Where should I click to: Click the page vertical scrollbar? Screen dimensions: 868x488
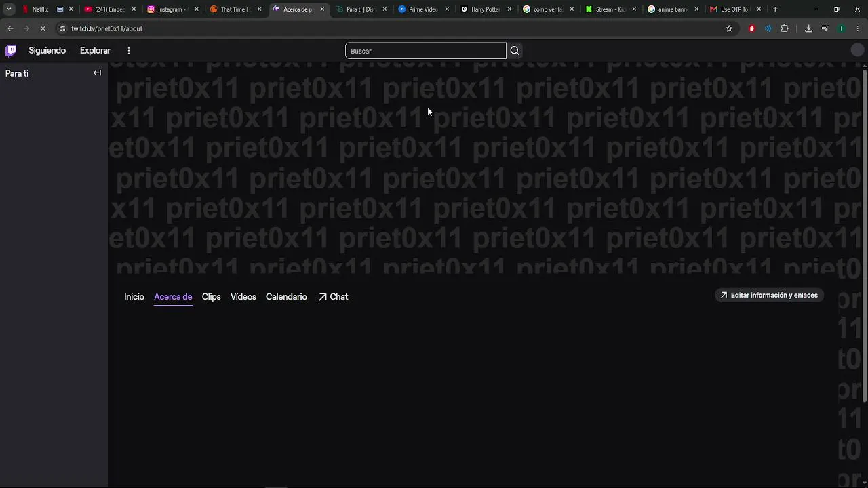click(865, 237)
